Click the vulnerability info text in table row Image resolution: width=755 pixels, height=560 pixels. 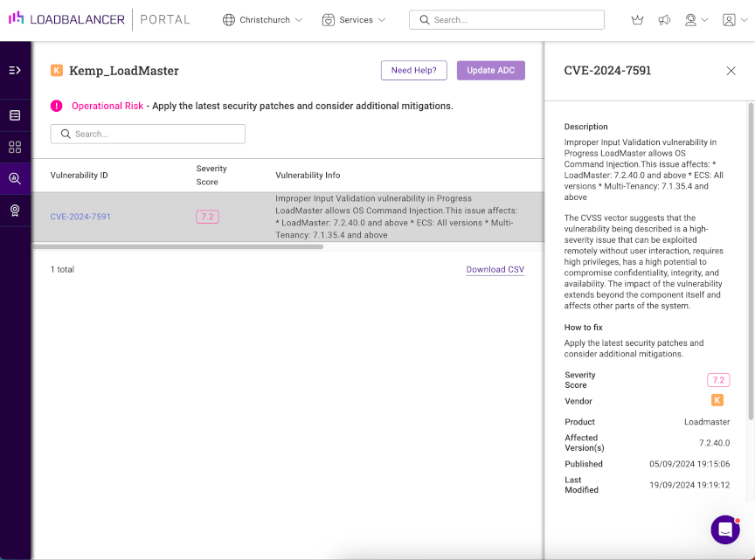(x=397, y=217)
